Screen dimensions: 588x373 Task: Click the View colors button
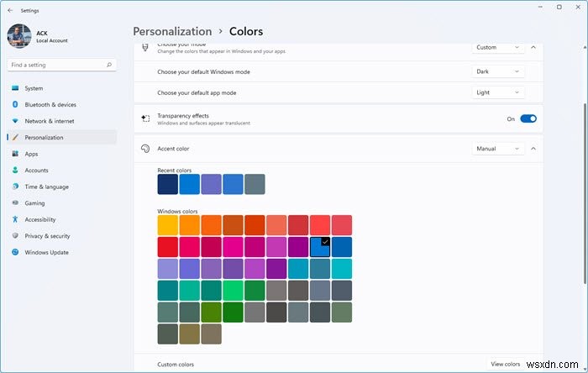(x=505, y=365)
